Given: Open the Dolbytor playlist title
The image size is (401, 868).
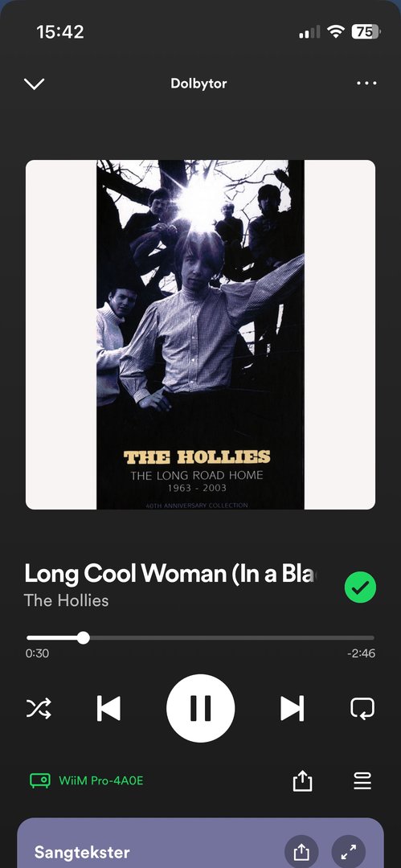Looking at the screenshot, I should [198, 84].
